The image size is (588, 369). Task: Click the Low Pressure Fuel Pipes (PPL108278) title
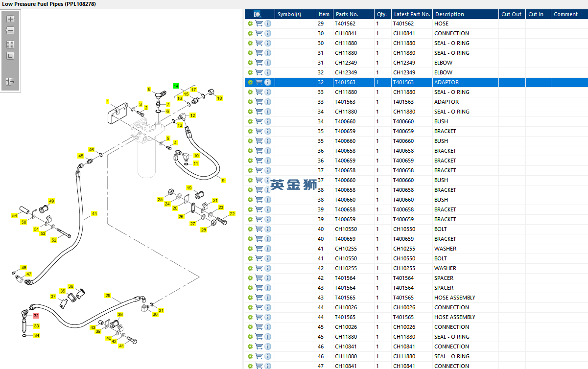click(x=48, y=4)
